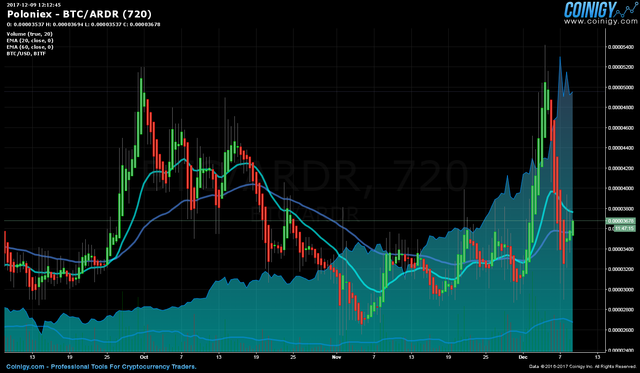Click the 0.00003800 price axis label
The width and height of the screenshot is (640, 373).
(x=621, y=209)
